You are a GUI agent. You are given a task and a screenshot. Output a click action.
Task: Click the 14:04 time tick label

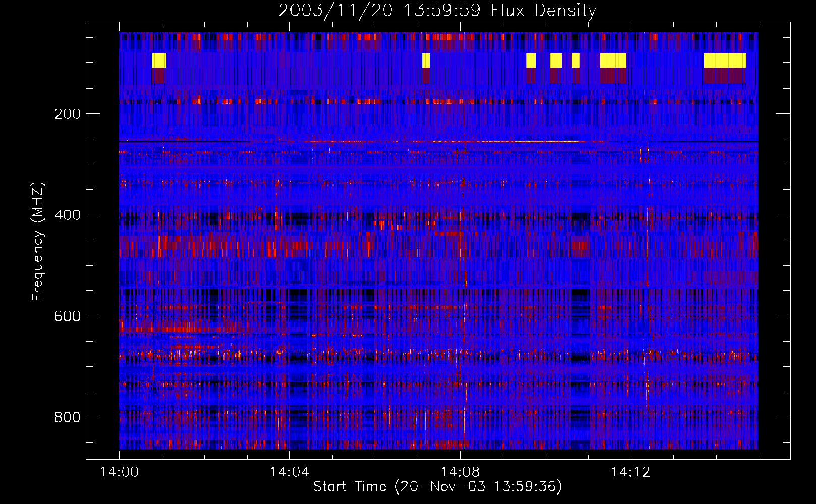[289, 472]
